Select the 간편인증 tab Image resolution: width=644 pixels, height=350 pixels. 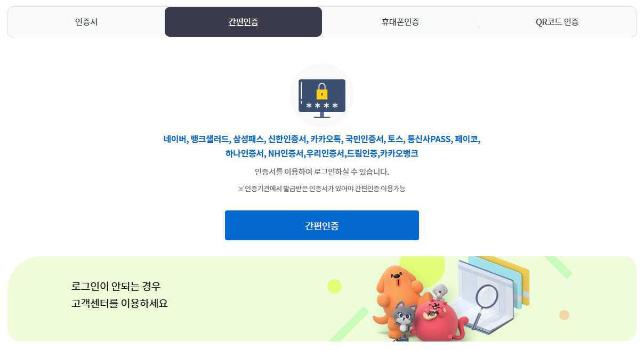(x=243, y=22)
